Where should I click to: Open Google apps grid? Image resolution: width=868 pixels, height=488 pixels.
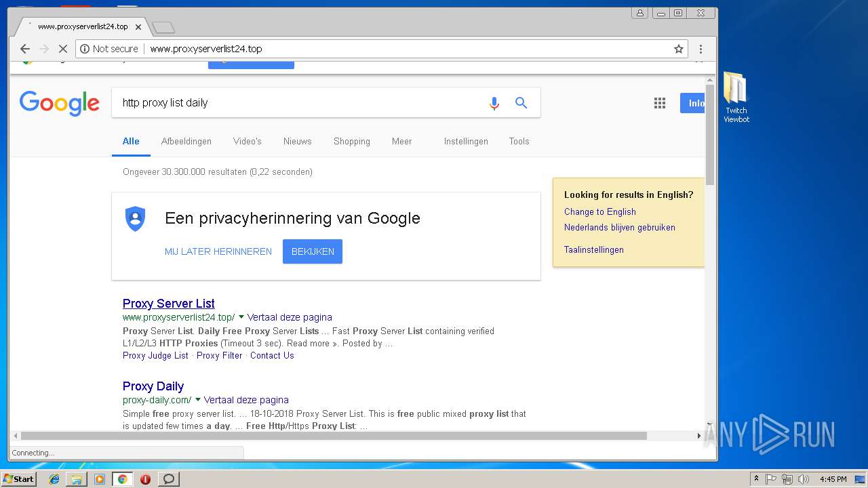coord(659,103)
